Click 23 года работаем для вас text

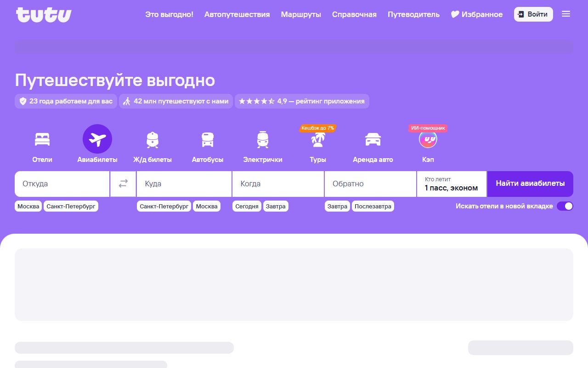coord(71,101)
